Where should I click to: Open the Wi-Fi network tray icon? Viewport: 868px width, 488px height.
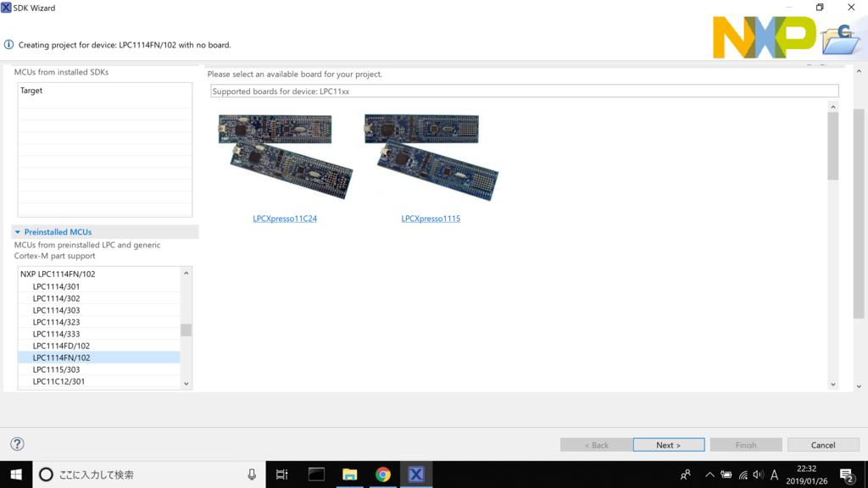tap(743, 474)
